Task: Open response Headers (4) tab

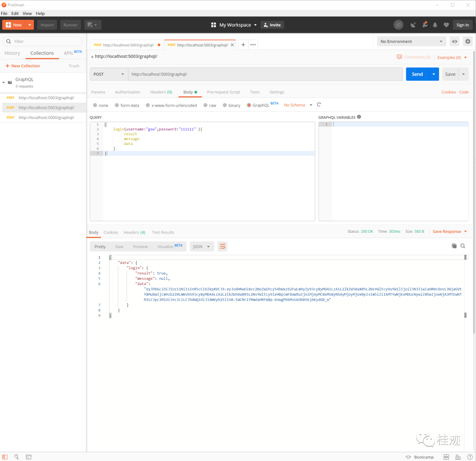Action: tap(134, 232)
